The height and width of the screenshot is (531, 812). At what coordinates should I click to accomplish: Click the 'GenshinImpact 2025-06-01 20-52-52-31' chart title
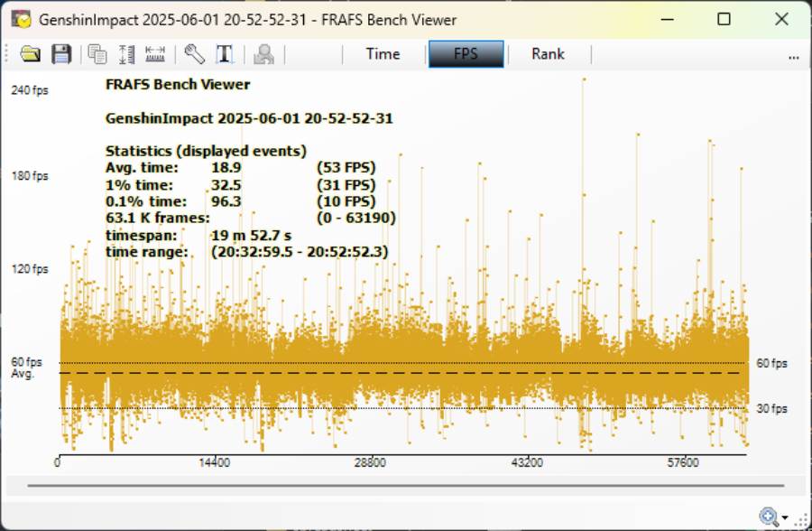pyautogui.click(x=249, y=118)
